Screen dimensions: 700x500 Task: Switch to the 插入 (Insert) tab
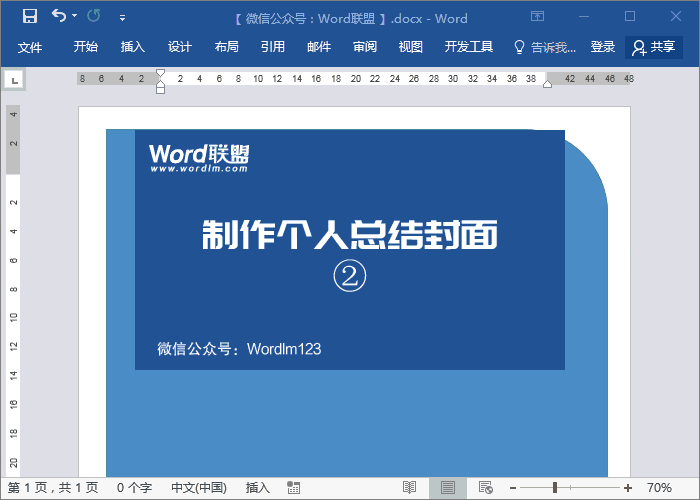coord(133,47)
